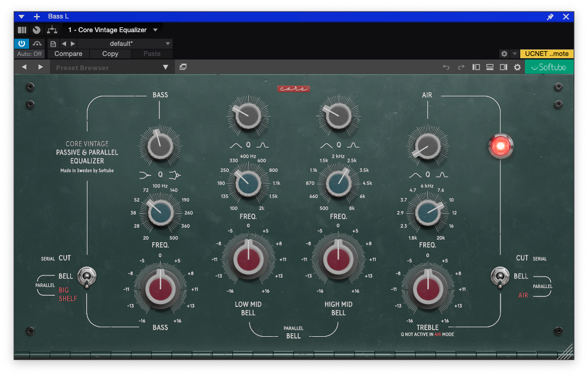
Task: Click the Paste button
Action: click(x=152, y=54)
